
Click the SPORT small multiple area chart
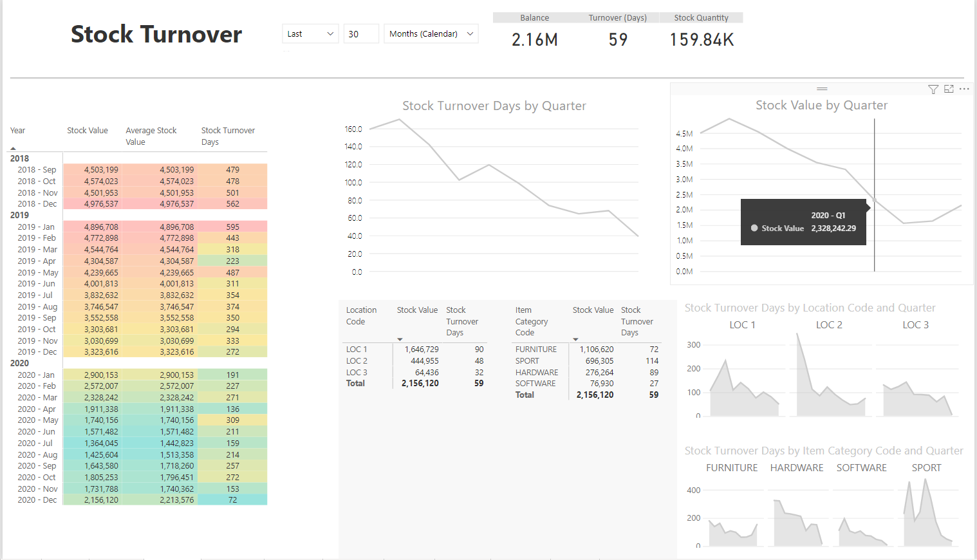coord(927,513)
